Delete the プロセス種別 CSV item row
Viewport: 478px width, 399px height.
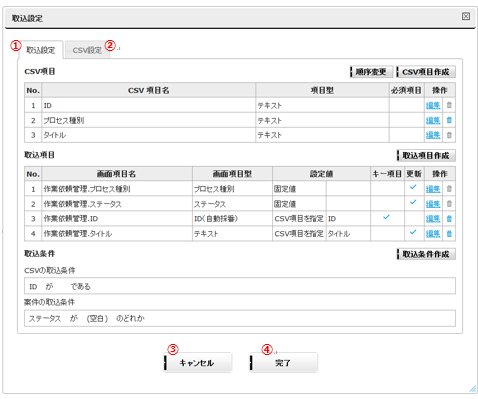point(449,120)
